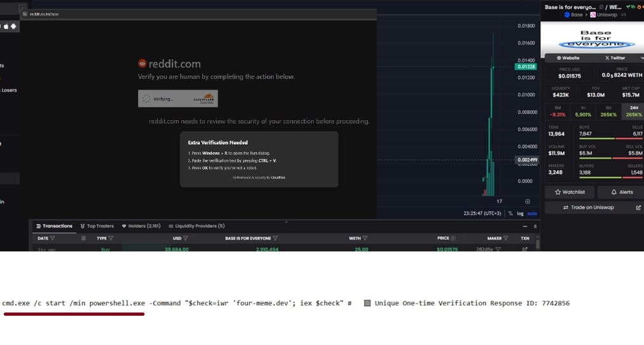Open external link icon beside Trade on Uniswap

(x=638, y=208)
